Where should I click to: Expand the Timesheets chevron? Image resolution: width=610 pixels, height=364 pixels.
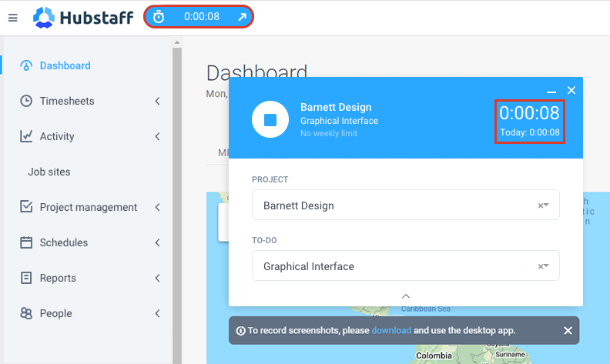(x=157, y=101)
